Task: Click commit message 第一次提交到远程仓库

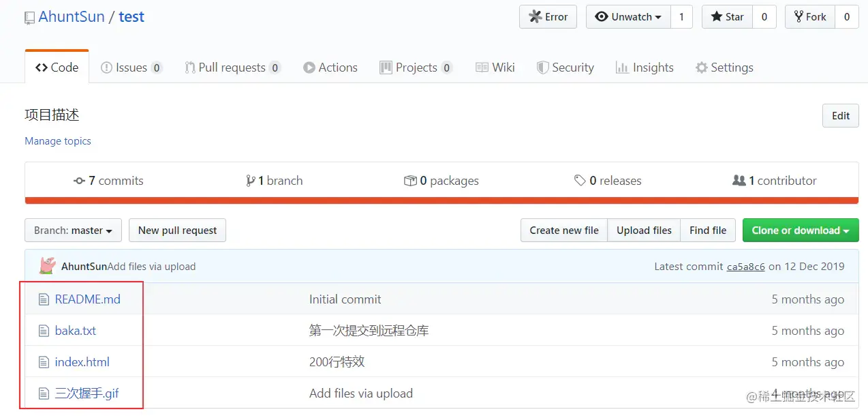Action: [369, 331]
